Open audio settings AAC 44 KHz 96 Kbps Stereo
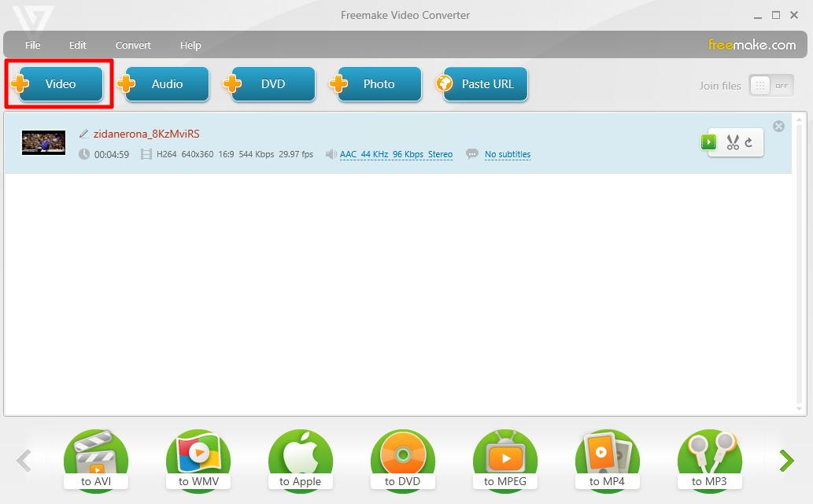Viewport: 813px width, 504px height. 396,154
